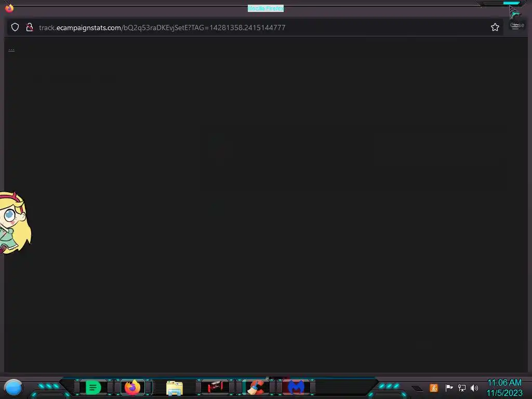View site connection security lock info
532x399 pixels.
tap(30, 27)
